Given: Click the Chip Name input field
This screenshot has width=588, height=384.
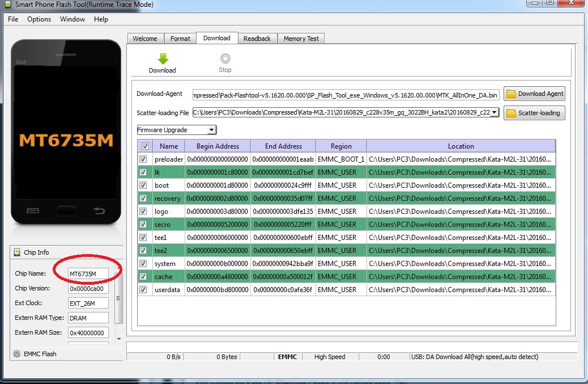Looking at the screenshot, I should (x=88, y=274).
